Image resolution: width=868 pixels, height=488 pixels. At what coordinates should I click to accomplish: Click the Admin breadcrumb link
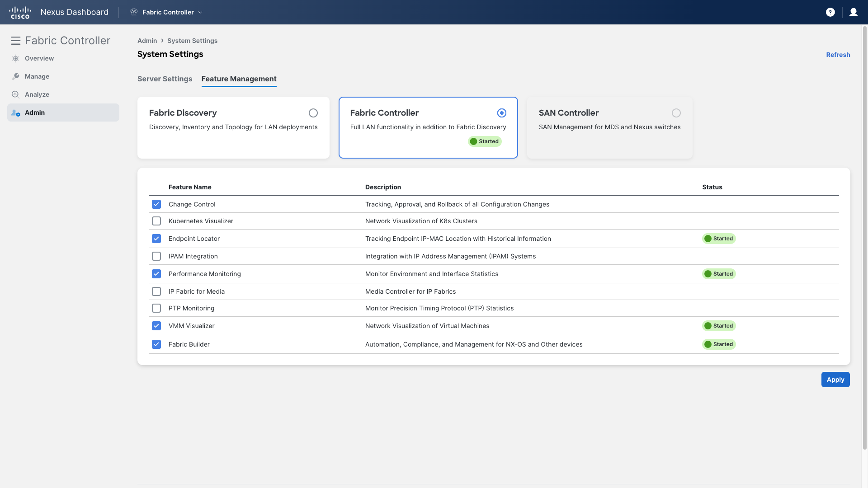[147, 41]
